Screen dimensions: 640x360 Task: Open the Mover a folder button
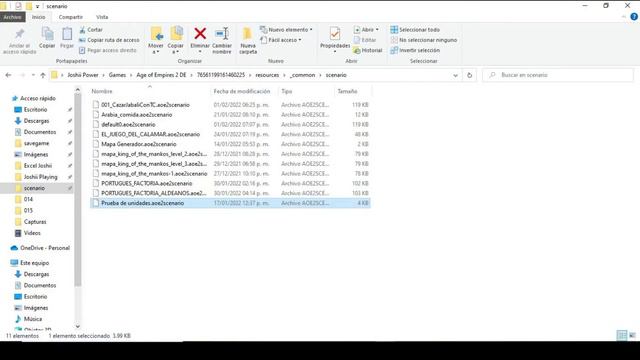click(156, 41)
